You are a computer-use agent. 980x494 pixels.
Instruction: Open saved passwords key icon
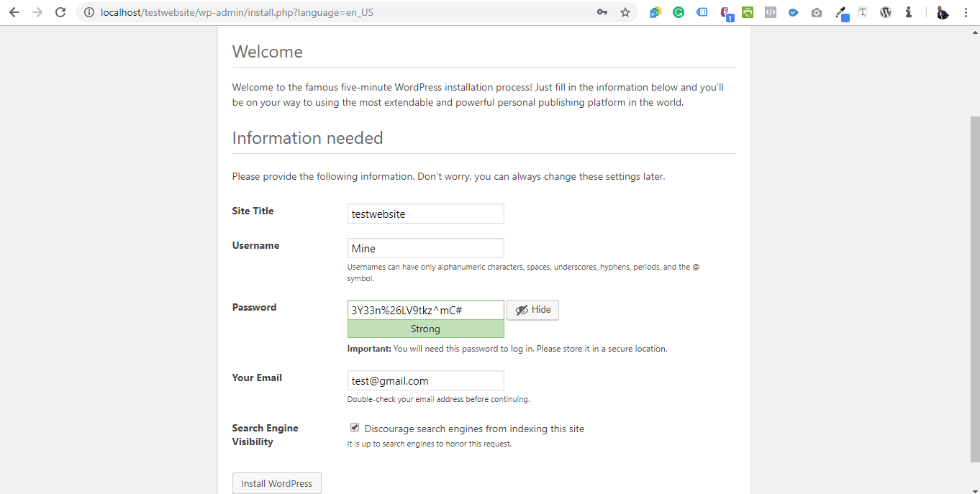[x=602, y=12]
